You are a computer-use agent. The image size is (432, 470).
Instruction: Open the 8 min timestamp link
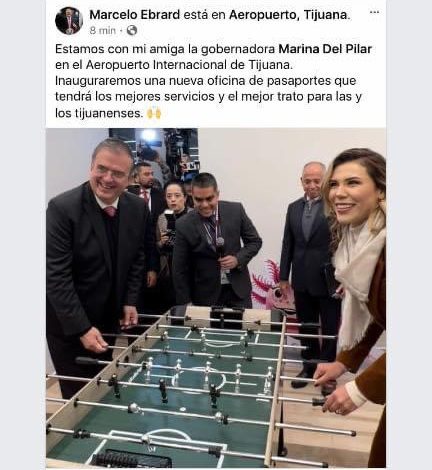(x=103, y=30)
